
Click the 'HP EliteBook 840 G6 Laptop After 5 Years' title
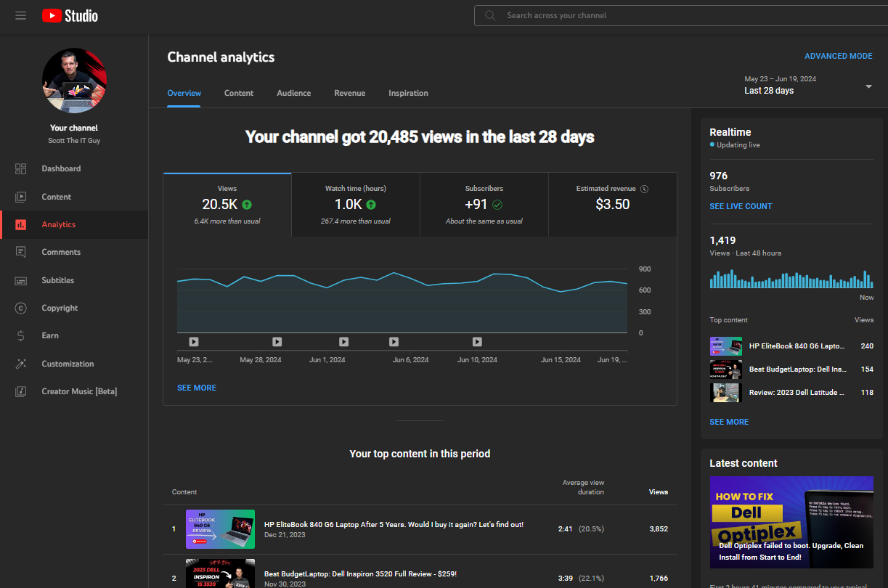pyautogui.click(x=394, y=524)
